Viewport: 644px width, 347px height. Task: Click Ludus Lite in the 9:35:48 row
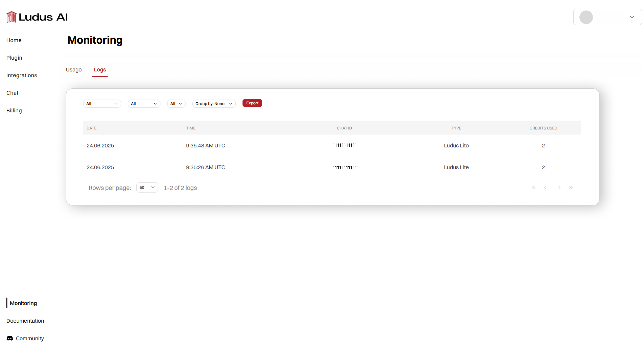coord(456,146)
